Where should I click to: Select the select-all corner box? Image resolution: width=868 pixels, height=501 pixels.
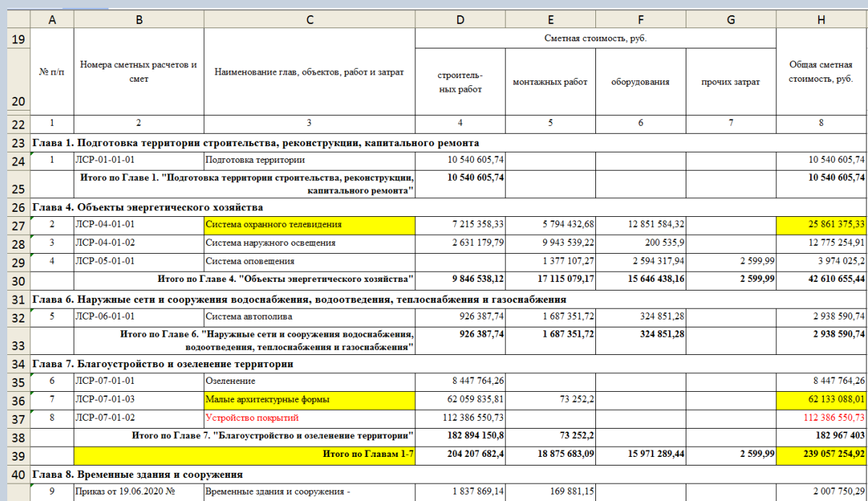pyautogui.click(x=14, y=20)
